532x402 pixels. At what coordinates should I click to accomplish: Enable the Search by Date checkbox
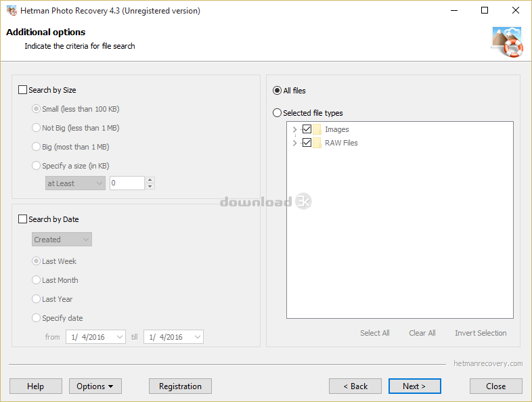point(23,219)
